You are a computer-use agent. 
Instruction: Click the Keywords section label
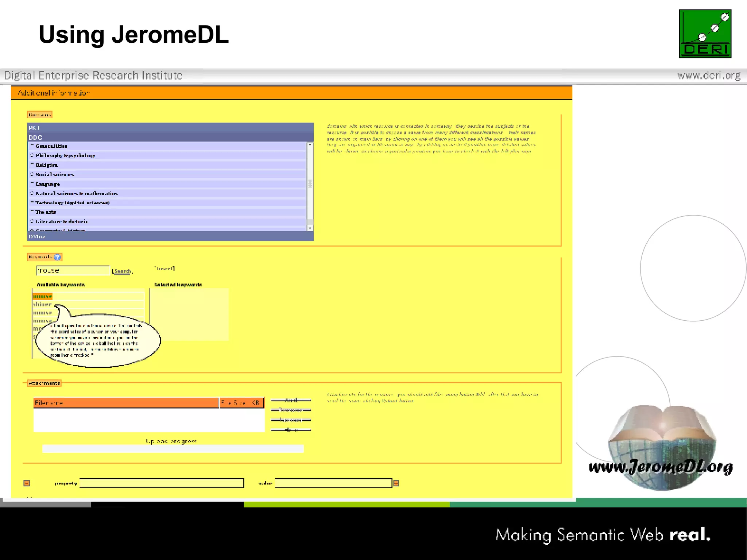[x=44, y=257]
